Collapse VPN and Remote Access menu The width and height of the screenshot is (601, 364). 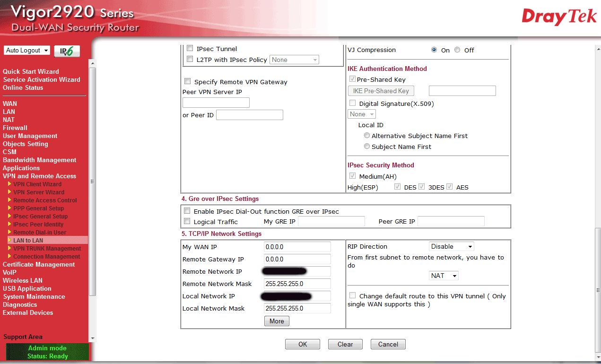pos(39,176)
